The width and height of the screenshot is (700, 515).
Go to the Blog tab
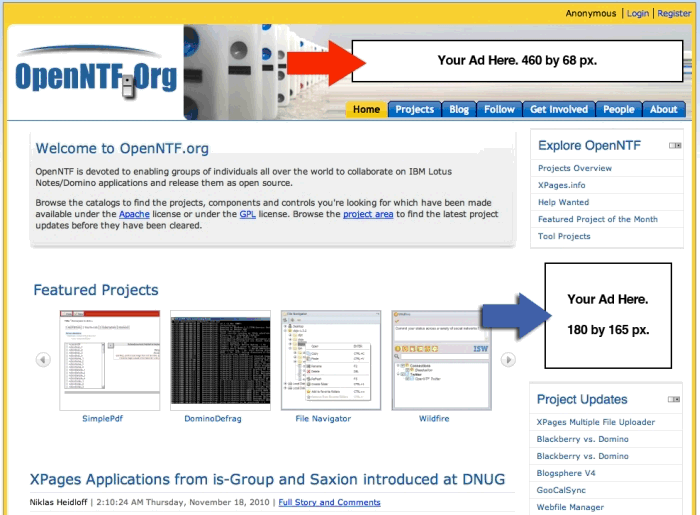(x=459, y=109)
